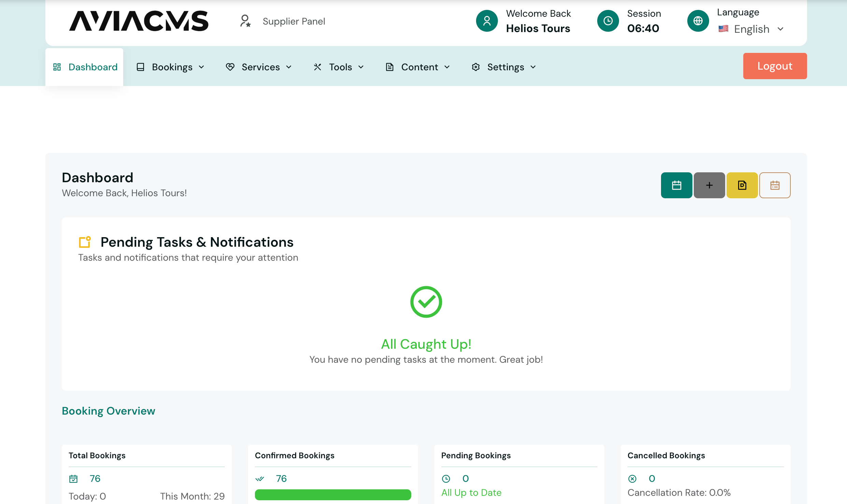Click the Session clock icon

(608, 21)
